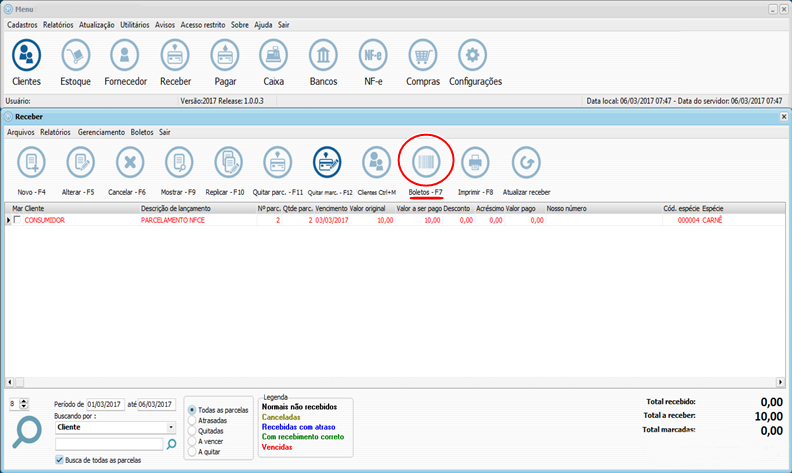The image size is (792, 473).
Task: Click Boletos - F7 barcode icon
Action: (x=426, y=162)
